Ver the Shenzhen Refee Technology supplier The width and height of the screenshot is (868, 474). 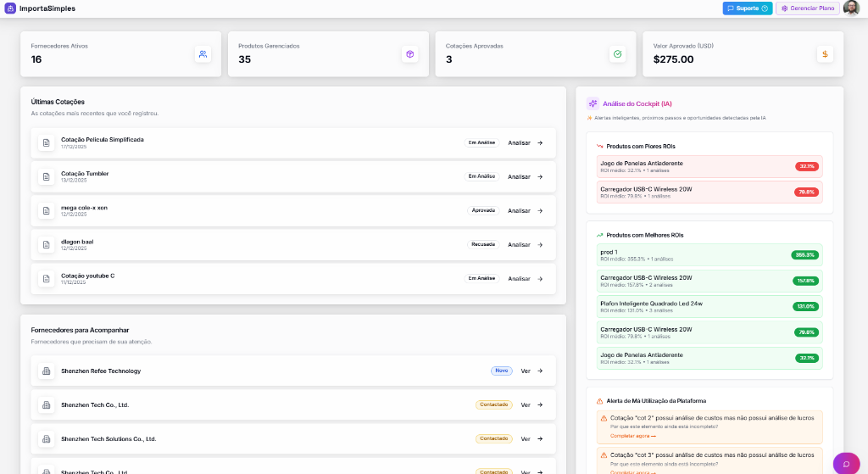click(531, 371)
